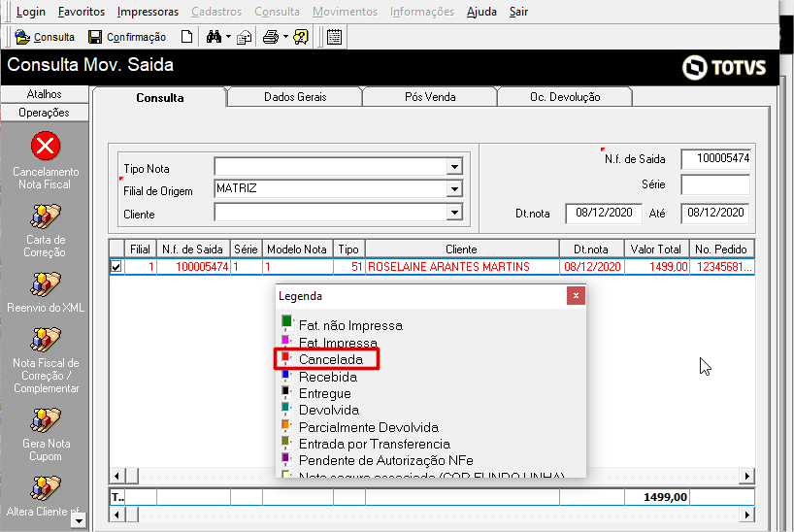Image resolution: width=794 pixels, height=532 pixels.
Task: Switch to the Oc. Devolução tab
Action: pos(565,97)
